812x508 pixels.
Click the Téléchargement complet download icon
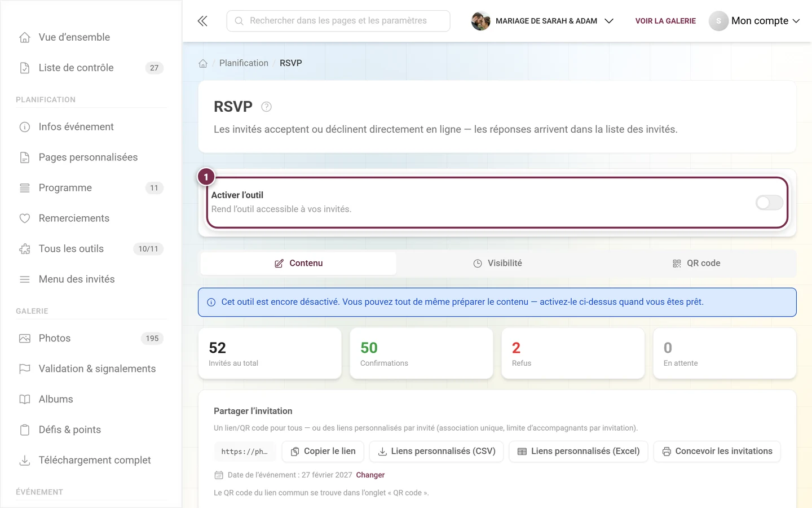click(25, 460)
